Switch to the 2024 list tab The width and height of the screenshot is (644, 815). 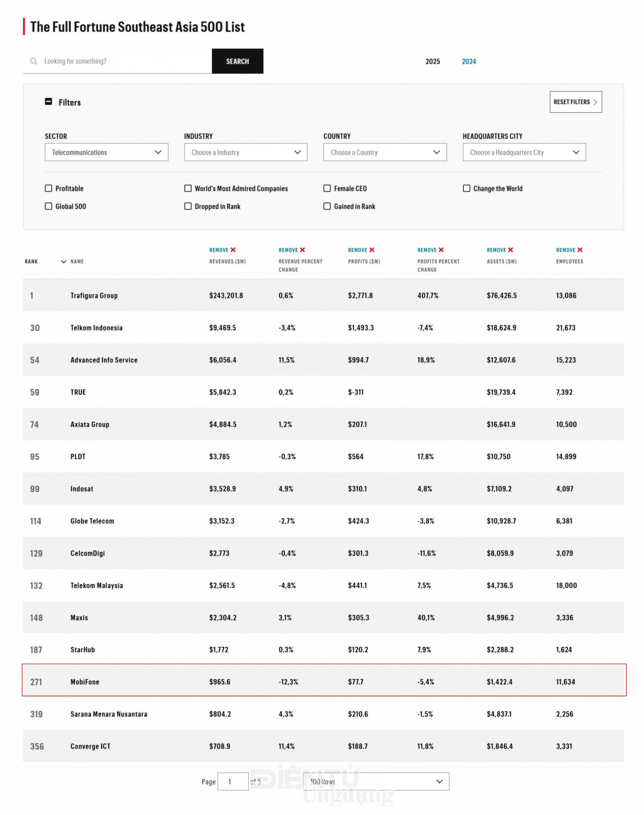(469, 62)
